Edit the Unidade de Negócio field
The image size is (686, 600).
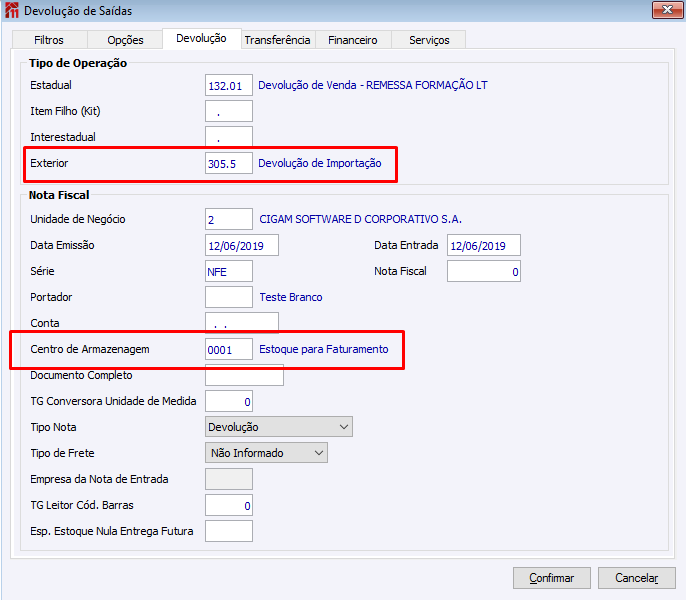pos(229,219)
